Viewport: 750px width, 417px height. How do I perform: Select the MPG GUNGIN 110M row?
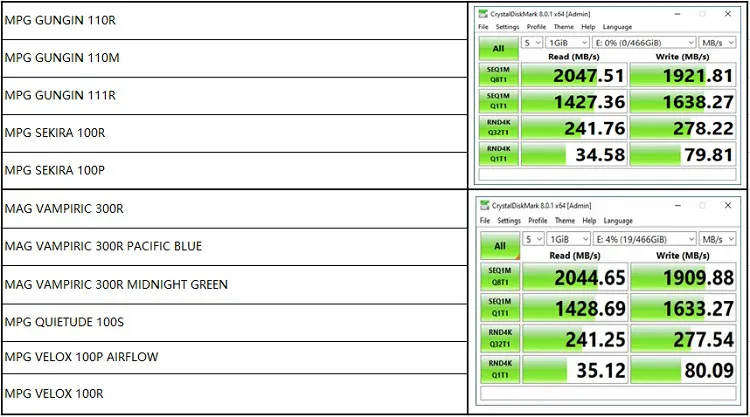coord(234,58)
